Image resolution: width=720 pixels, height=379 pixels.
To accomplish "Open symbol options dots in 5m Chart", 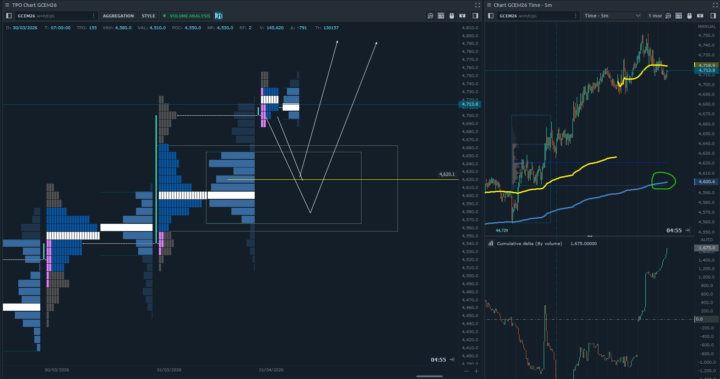I will [575, 16].
